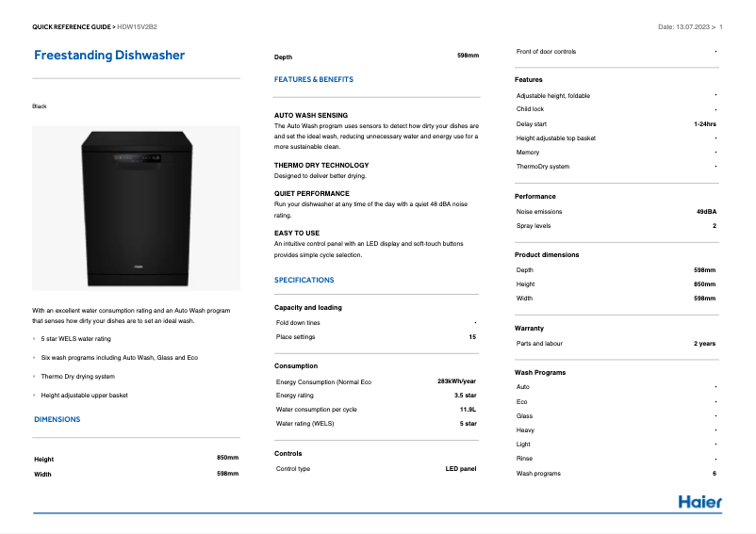The image size is (756, 534).
Task: Select the THERMO DRY TECHNOLOGY subheading
Action: [x=321, y=165]
